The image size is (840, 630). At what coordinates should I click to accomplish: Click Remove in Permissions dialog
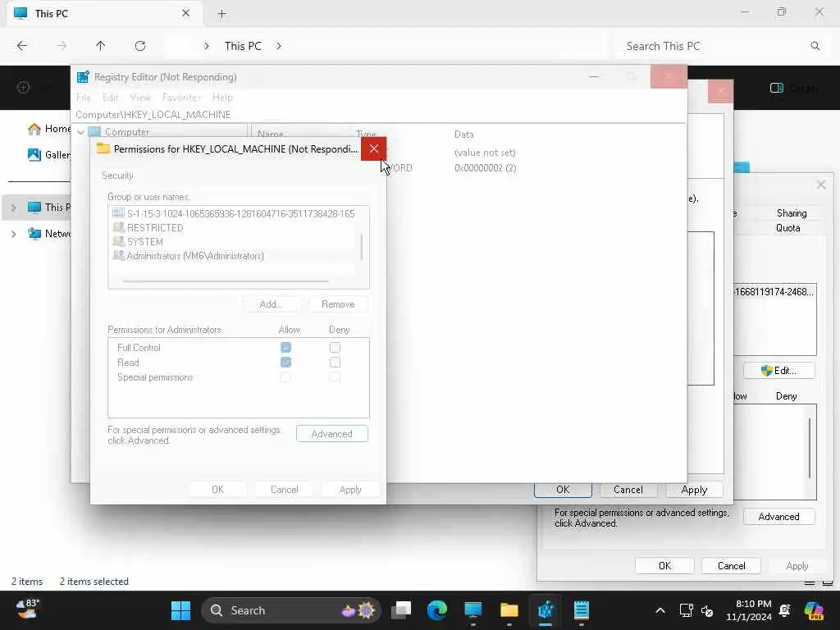coord(338,304)
